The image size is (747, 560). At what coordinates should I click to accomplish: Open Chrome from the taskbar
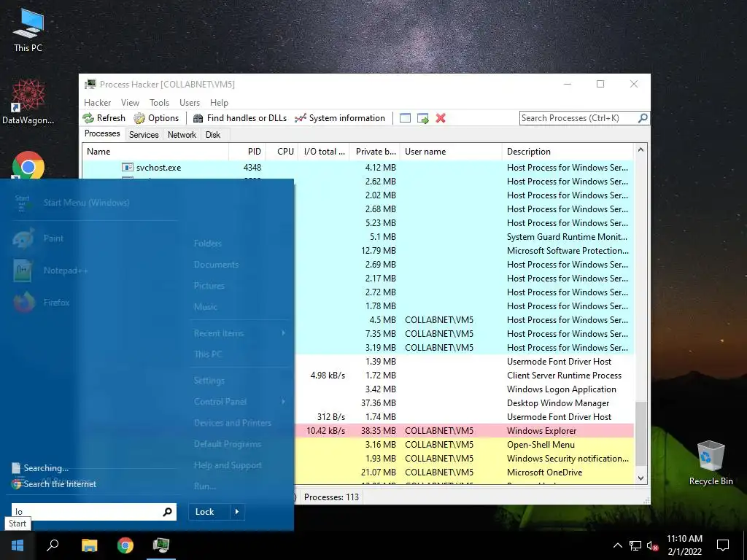pyautogui.click(x=125, y=545)
